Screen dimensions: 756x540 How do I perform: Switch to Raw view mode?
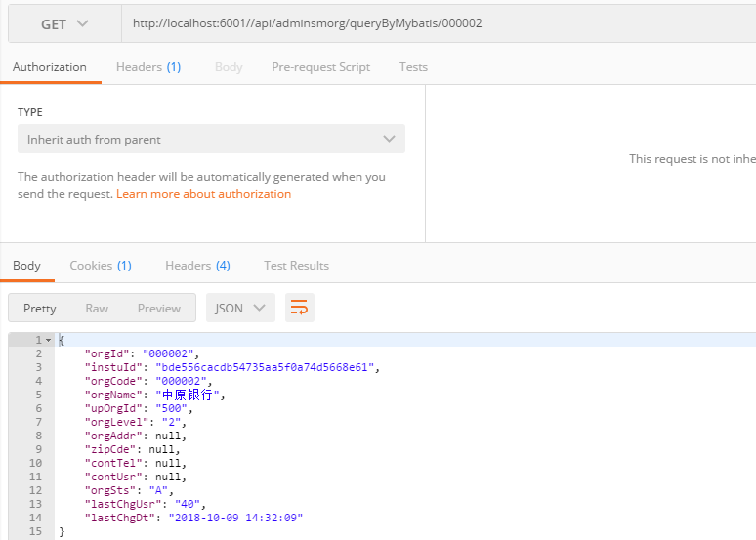click(x=97, y=308)
